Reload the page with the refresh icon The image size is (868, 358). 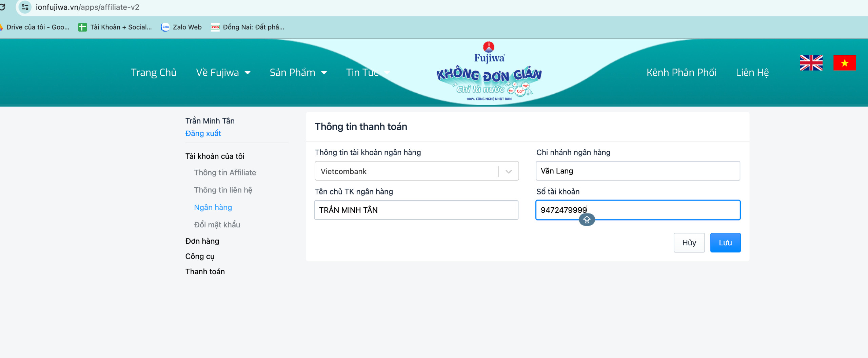coord(3,7)
